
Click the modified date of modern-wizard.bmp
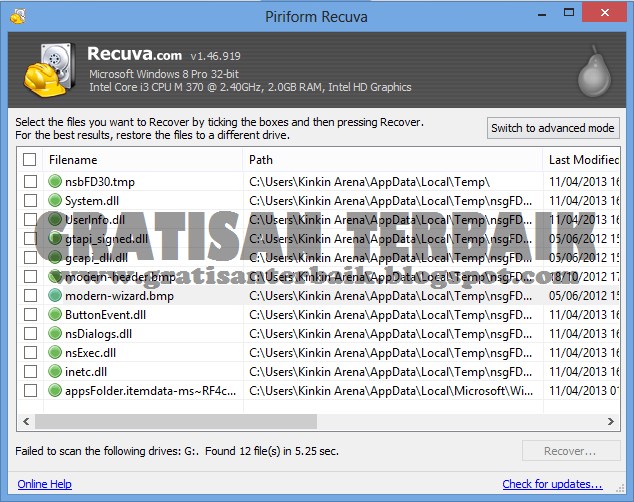click(x=584, y=296)
